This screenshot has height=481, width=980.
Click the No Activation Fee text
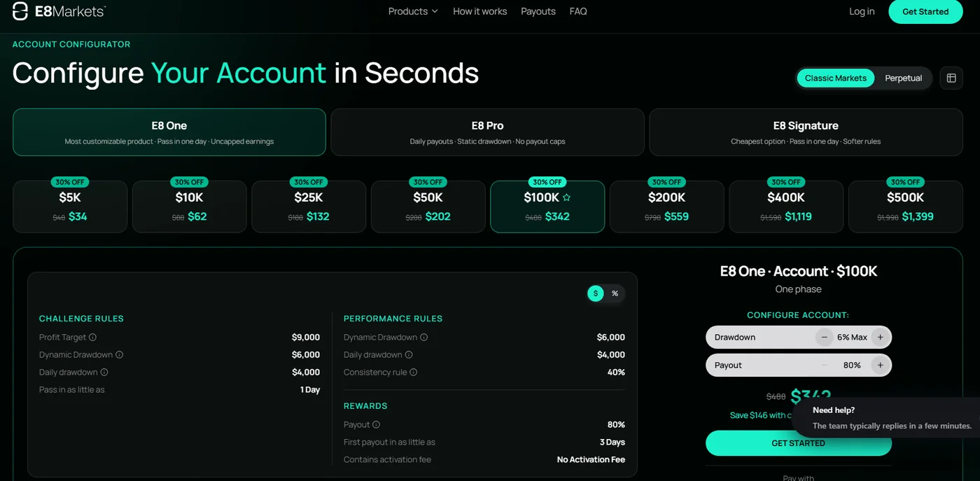point(591,460)
